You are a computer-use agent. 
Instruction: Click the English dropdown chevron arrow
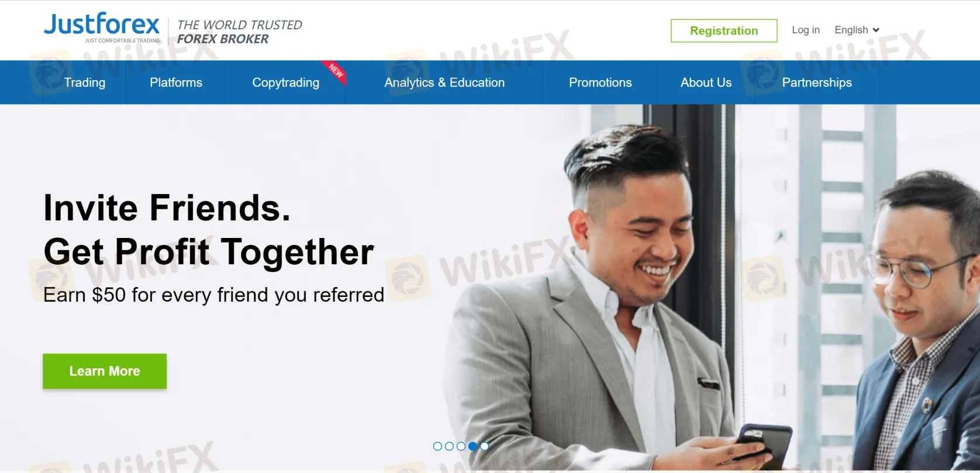point(876,30)
